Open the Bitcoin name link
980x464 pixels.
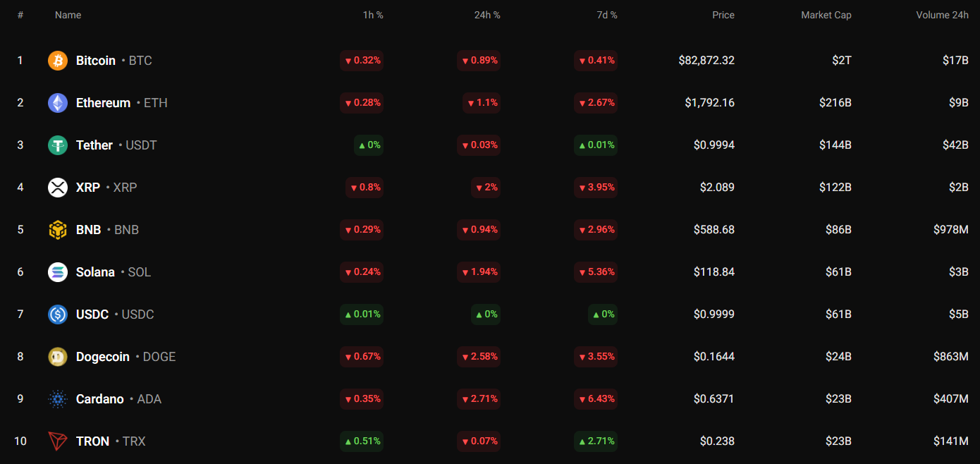pyautogui.click(x=96, y=61)
